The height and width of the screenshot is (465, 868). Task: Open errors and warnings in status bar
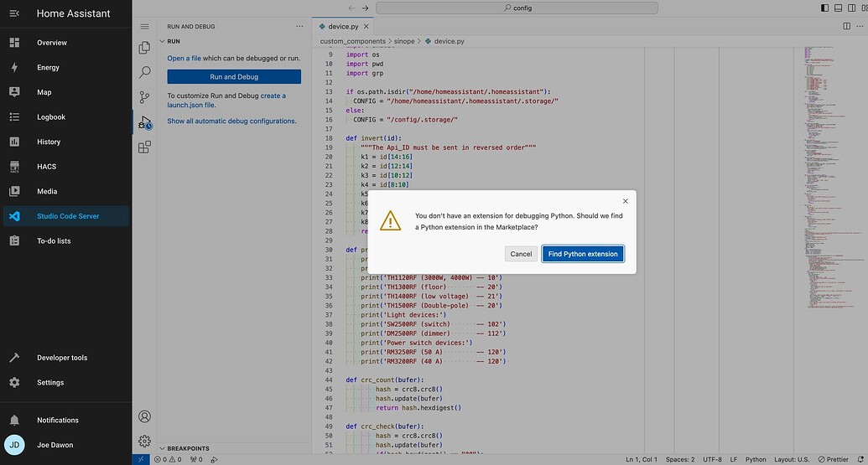tap(168, 459)
